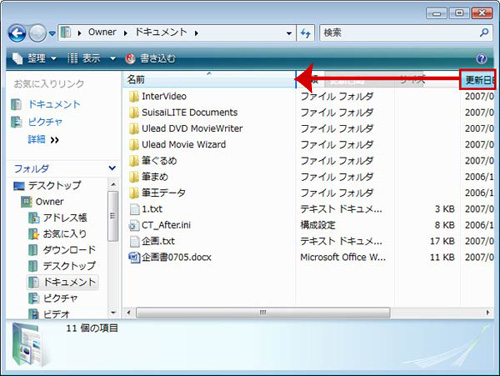
Task: Expand the 詳細 more links chevron
Action: tap(55, 140)
